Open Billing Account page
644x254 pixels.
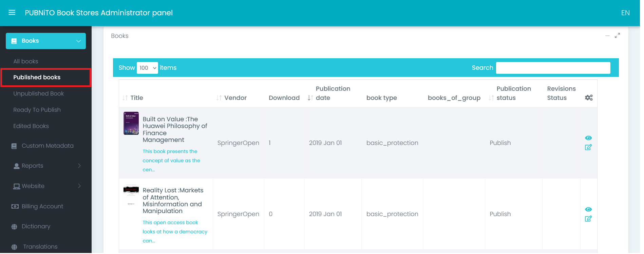42,206
